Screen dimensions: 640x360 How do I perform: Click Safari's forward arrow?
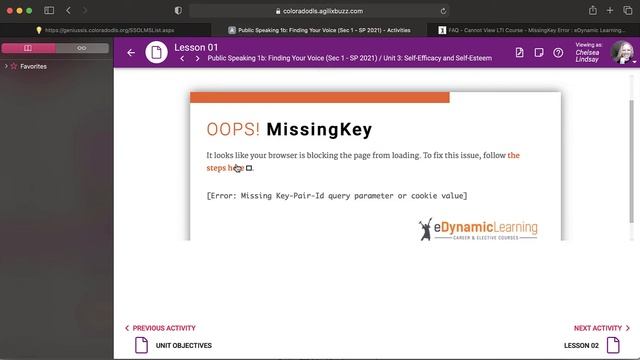click(x=84, y=11)
